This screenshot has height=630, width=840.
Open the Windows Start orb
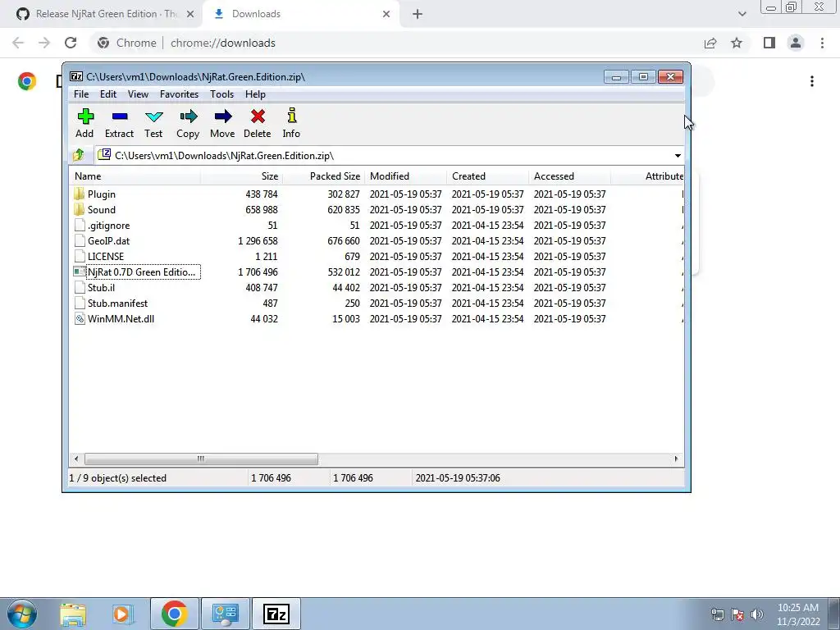pos(22,614)
